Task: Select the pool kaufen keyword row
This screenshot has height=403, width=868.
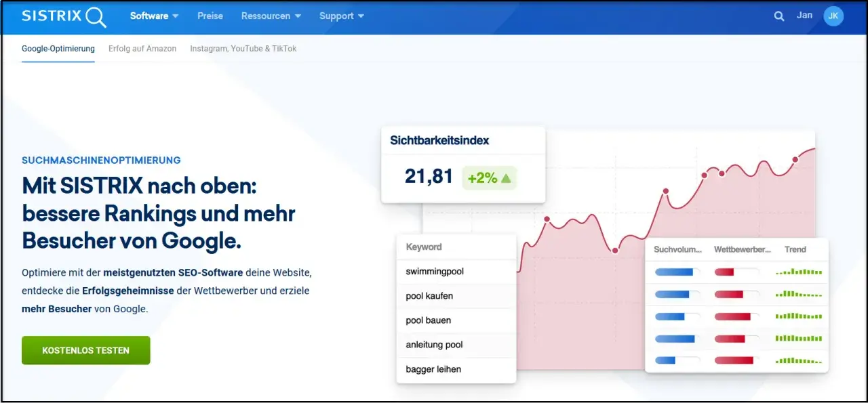Action: pos(456,296)
